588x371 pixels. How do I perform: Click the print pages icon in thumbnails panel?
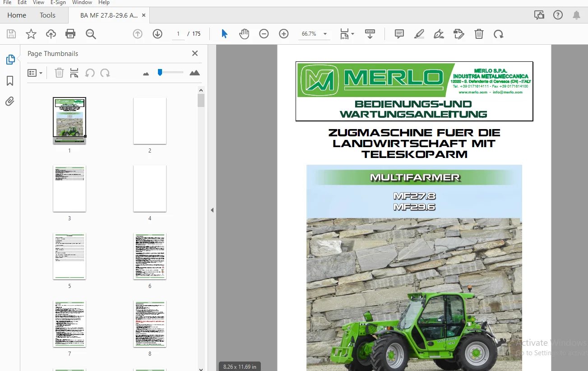[74, 73]
